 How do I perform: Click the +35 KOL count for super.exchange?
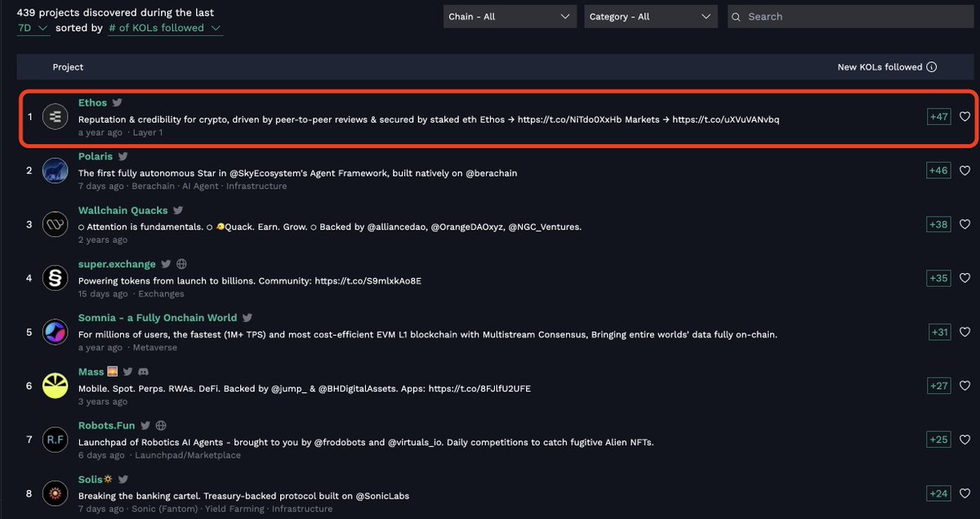click(x=939, y=278)
